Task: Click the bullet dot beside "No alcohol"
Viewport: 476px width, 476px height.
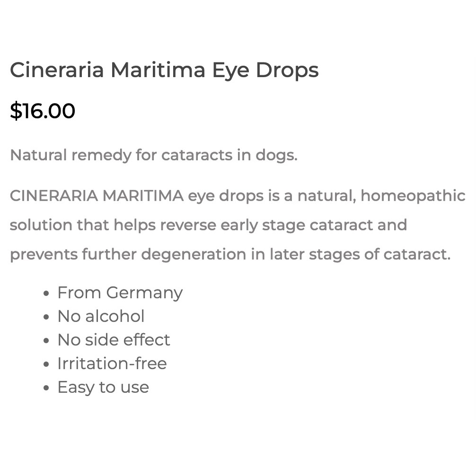Action: [46, 317]
